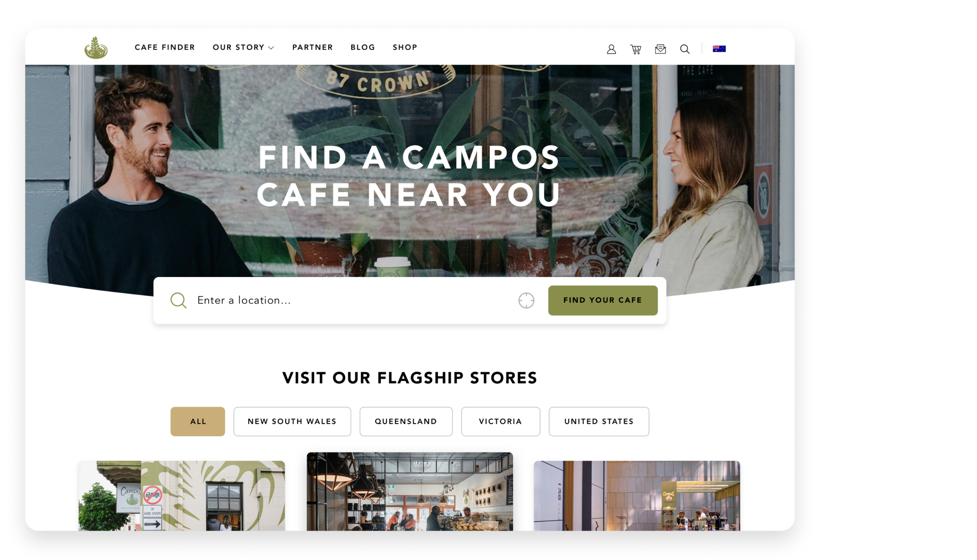This screenshot has height=560, width=977.
Task: Click the Find Your Cafe button
Action: tap(603, 300)
